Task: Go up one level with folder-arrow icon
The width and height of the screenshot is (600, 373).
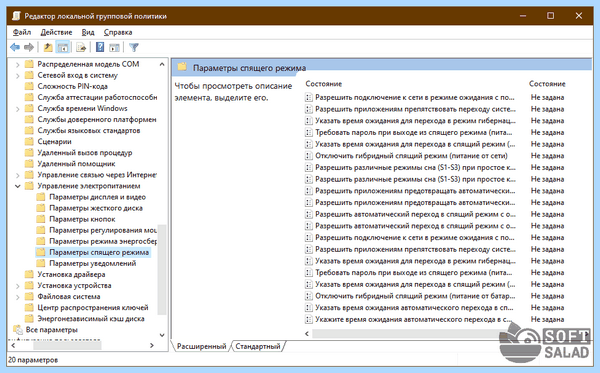Action: [48, 47]
